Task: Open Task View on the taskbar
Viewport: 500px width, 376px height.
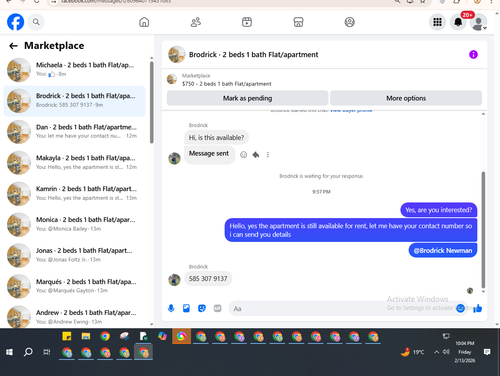Action: 47,352
